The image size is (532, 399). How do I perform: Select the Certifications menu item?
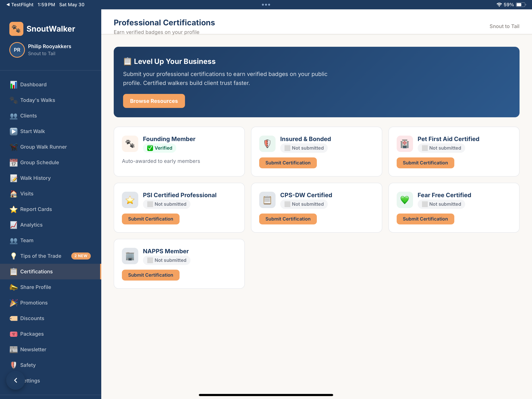(x=50, y=272)
